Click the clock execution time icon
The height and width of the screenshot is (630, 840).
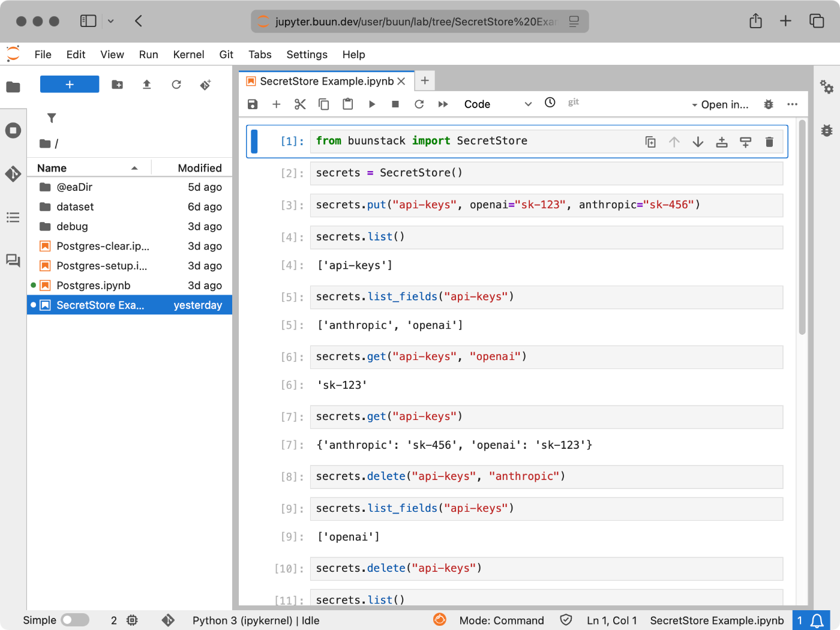[x=550, y=103]
